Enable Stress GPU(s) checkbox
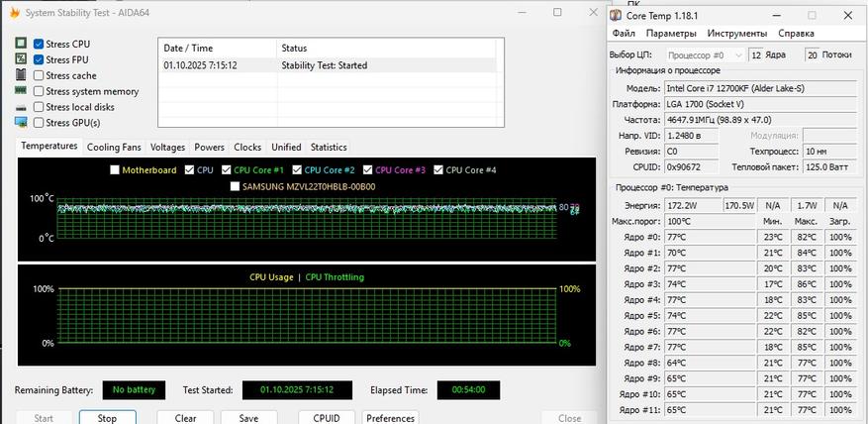This screenshot has width=868, height=424. click(x=39, y=123)
